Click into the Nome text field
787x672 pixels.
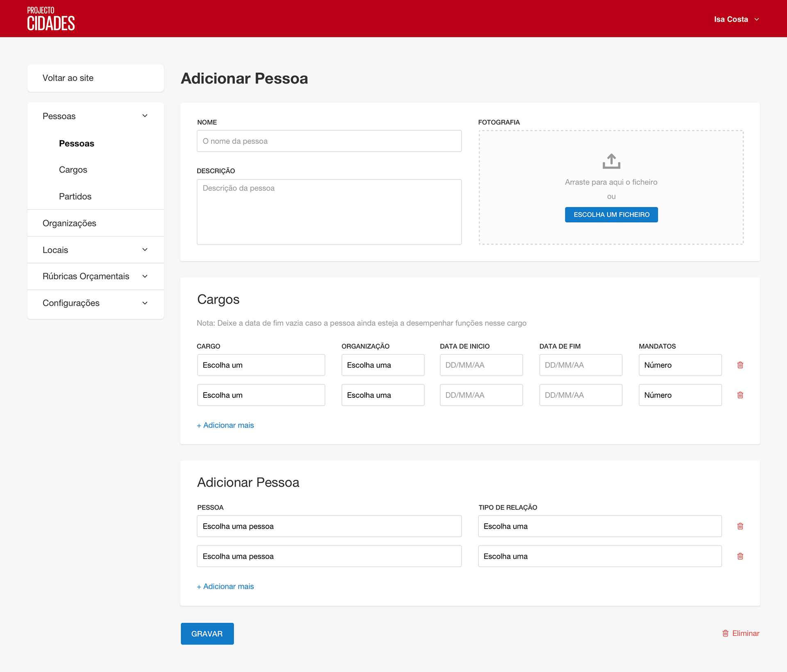pyautogui.click(x=329, y=141)
